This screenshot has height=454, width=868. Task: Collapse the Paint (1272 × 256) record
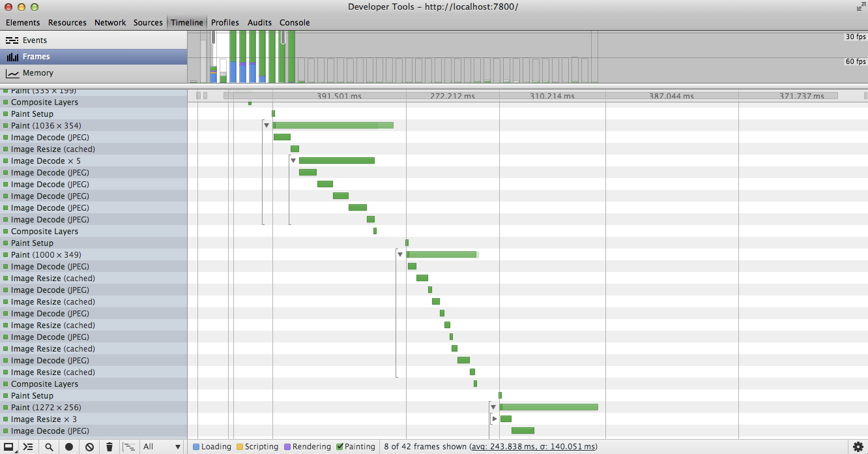click(493, 407)
